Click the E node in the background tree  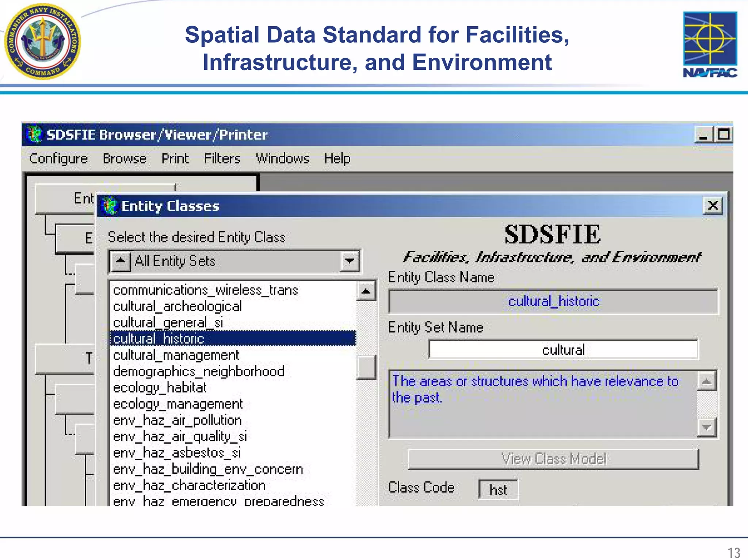click(75, 238)
